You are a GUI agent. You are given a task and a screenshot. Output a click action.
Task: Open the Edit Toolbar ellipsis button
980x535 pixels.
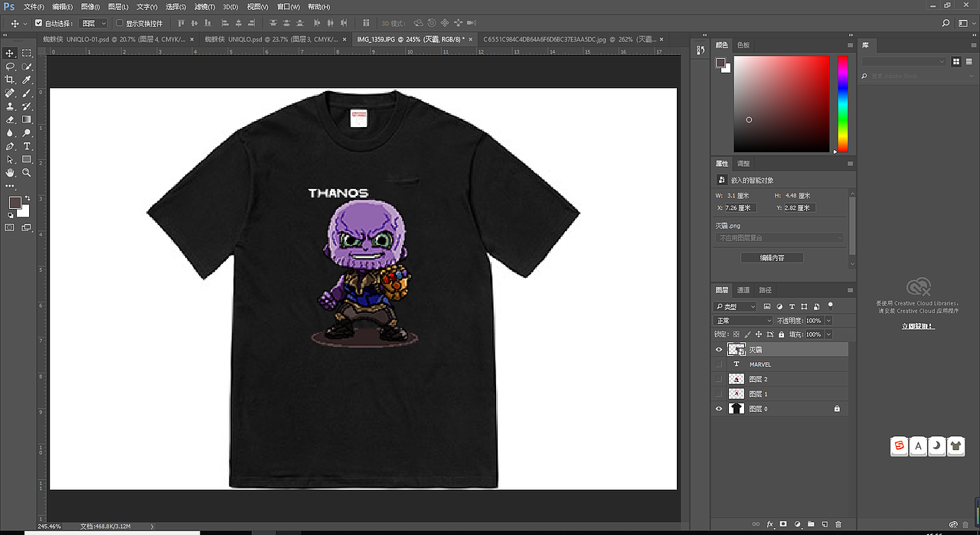click(10, 186)
